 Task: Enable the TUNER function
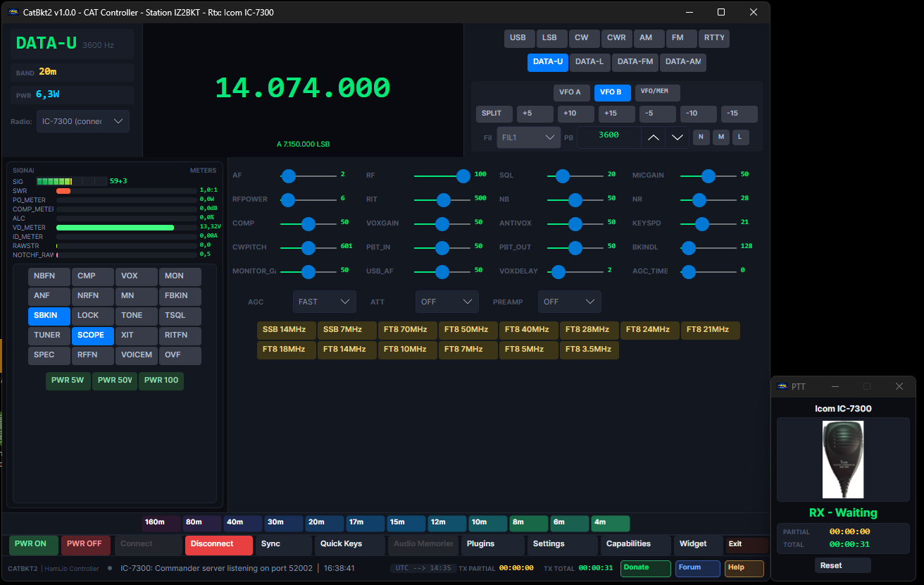[x=49, y=335]
